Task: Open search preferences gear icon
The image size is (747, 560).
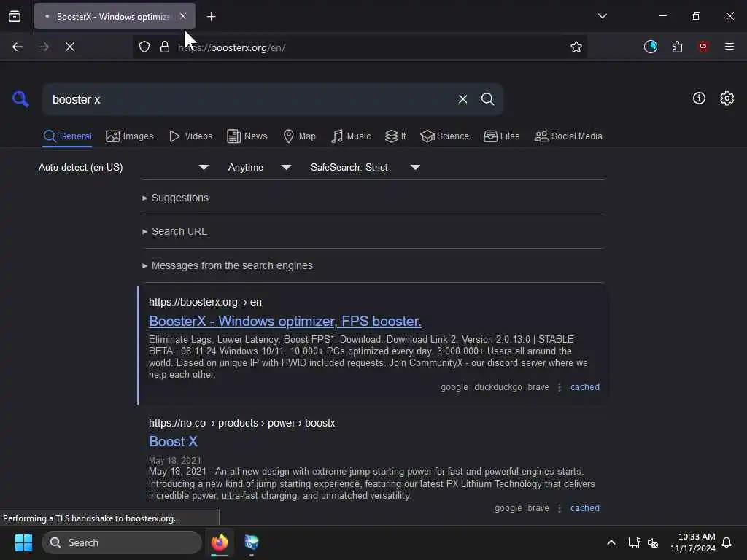Action: pyautogui.click(x=727, y=98)
